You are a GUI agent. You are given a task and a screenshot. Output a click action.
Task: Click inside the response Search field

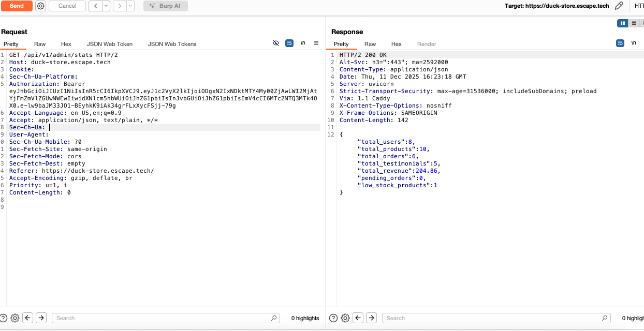[492, 318]
